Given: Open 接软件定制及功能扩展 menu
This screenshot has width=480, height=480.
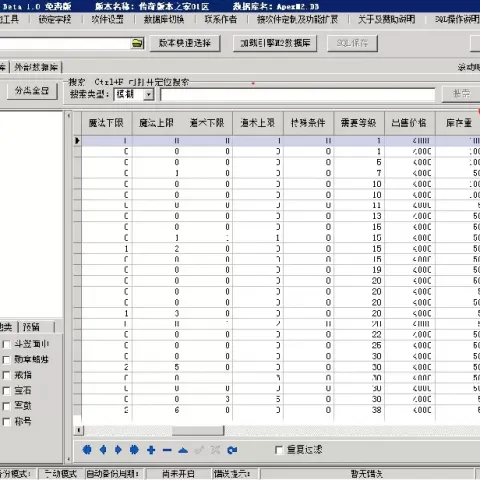Looking at the screenshot, I should pyautogui.click(x=297, y=19).
